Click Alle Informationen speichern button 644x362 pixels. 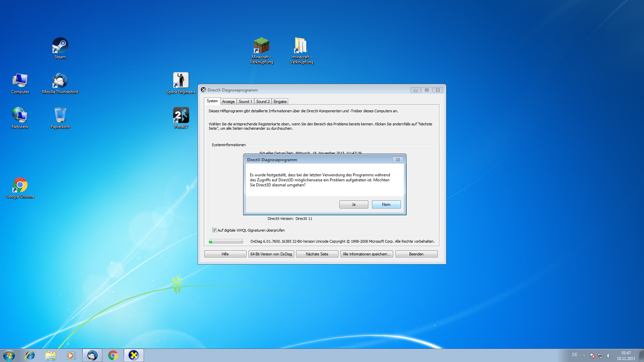pos(366,254)
